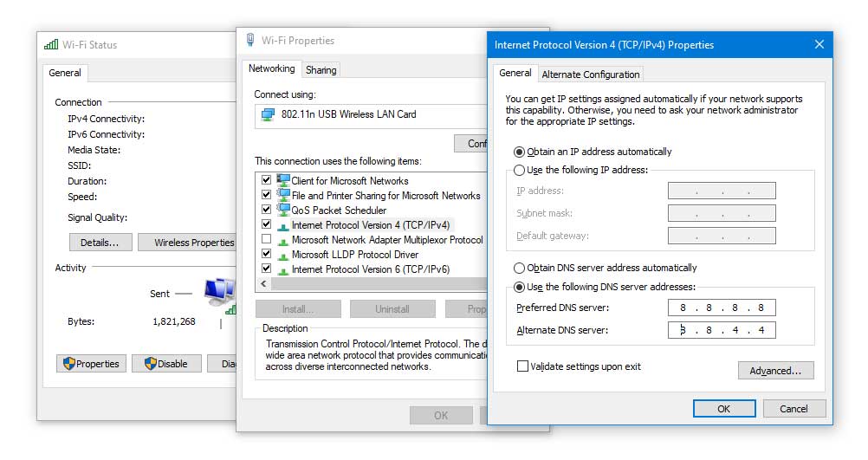
Task: Toggle Microsoft LLDP Protocol Driver checkbox
Action: [266, 254]
